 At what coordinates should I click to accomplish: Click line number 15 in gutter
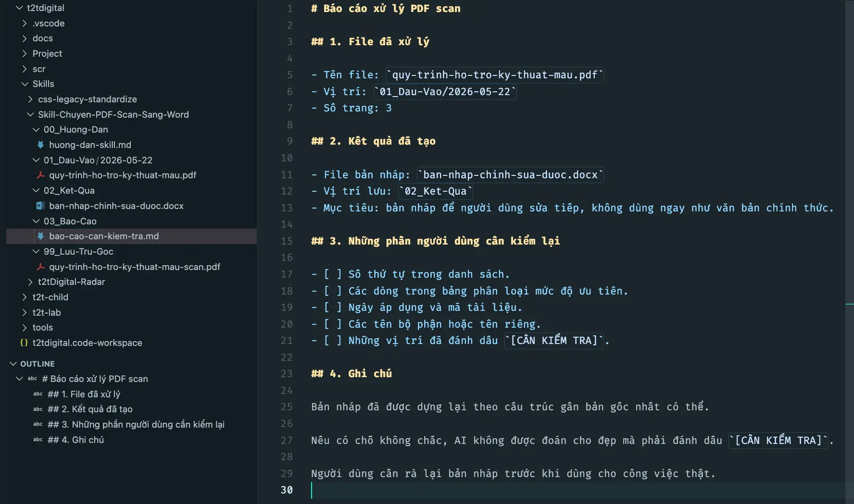tap(287, 241)
